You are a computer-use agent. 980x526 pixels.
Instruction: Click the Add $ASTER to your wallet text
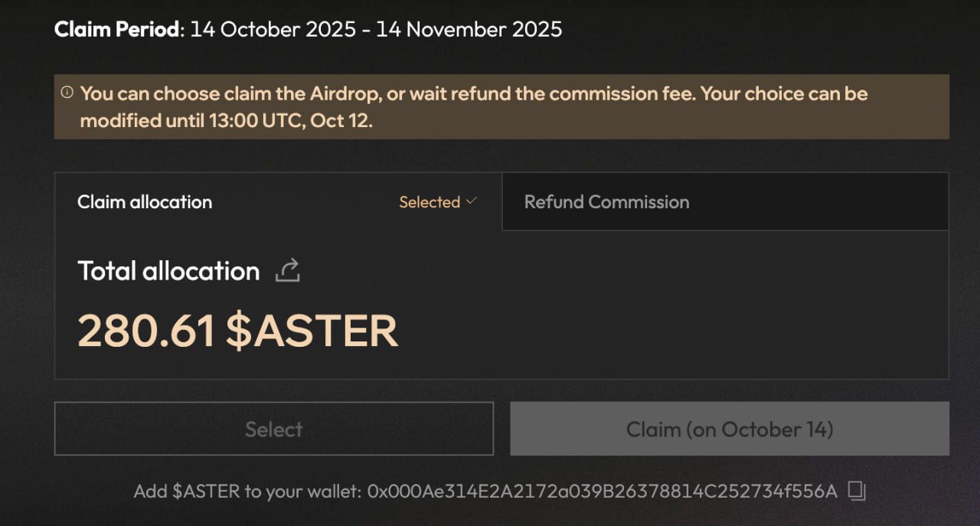[x=247, y=492]
